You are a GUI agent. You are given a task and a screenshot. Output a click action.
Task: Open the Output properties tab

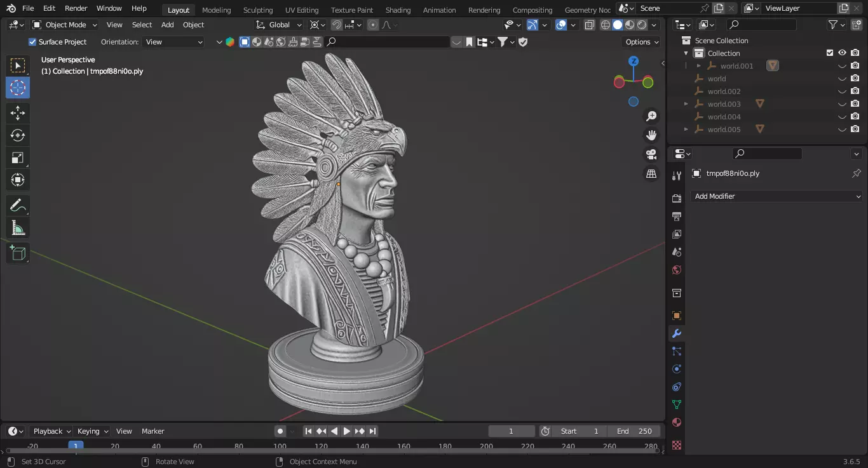(x=677, y=217)
